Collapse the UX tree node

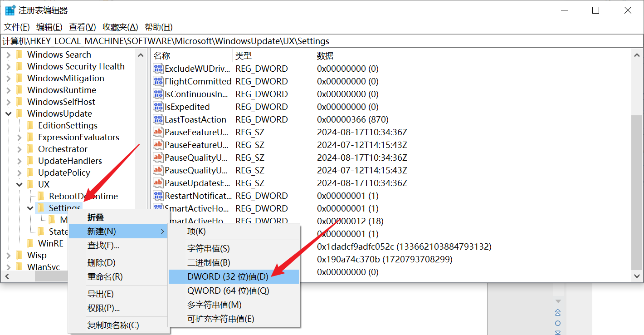pyautogui.click(x=19, y=184)
